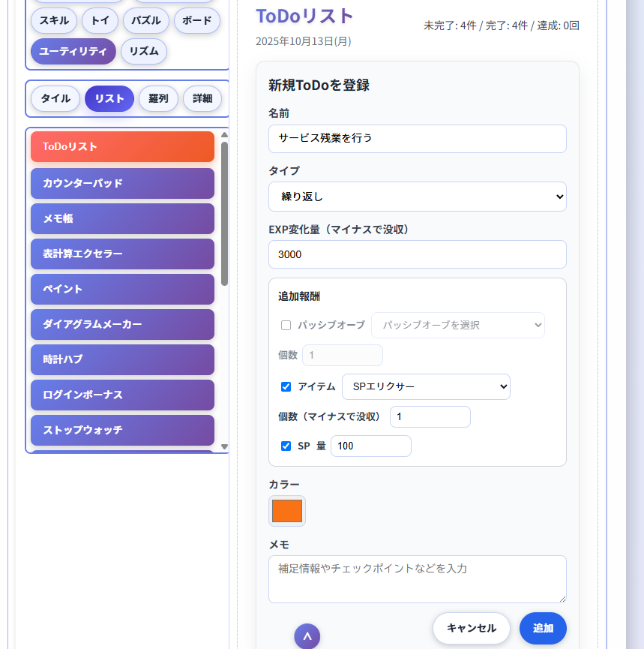Click the キャンセル button
This screenshot has width=644, height=649.
click(x=472, y=629)
